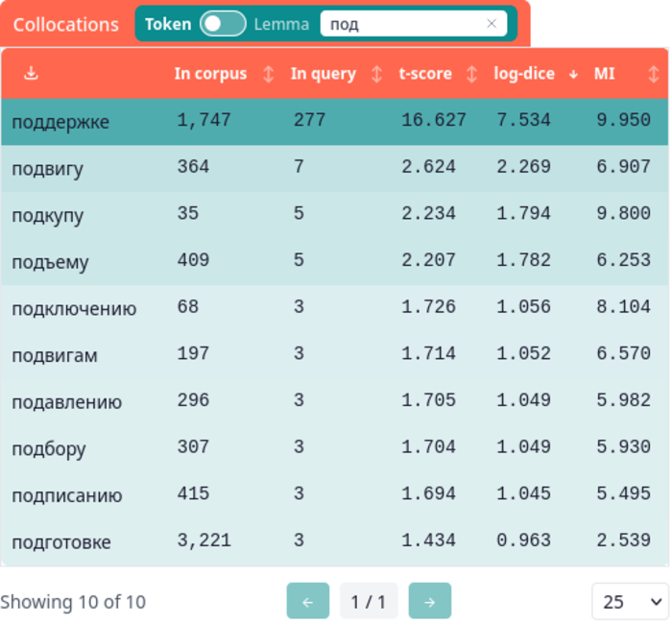Image resolution: width=672 pixels, height=624 pixels.
Task: Click the 277 in-query cell
Action: tap(309, 120)
